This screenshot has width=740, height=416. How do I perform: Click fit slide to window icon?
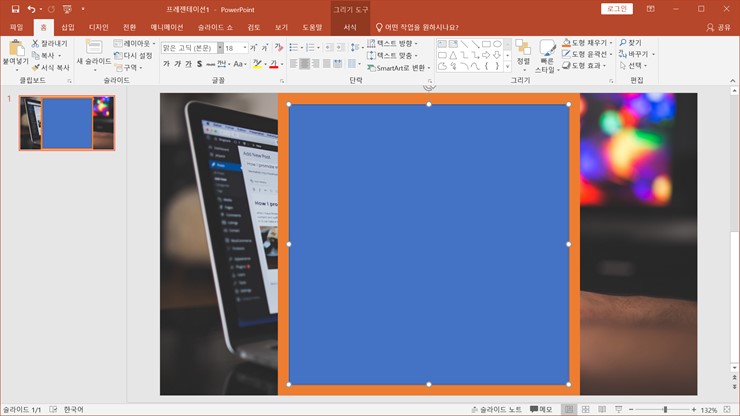(727, 409)
